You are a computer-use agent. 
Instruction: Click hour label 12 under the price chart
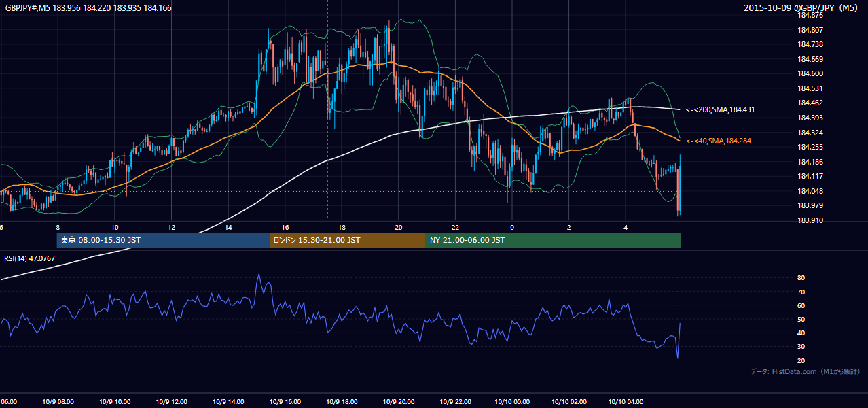coord(172,228)
